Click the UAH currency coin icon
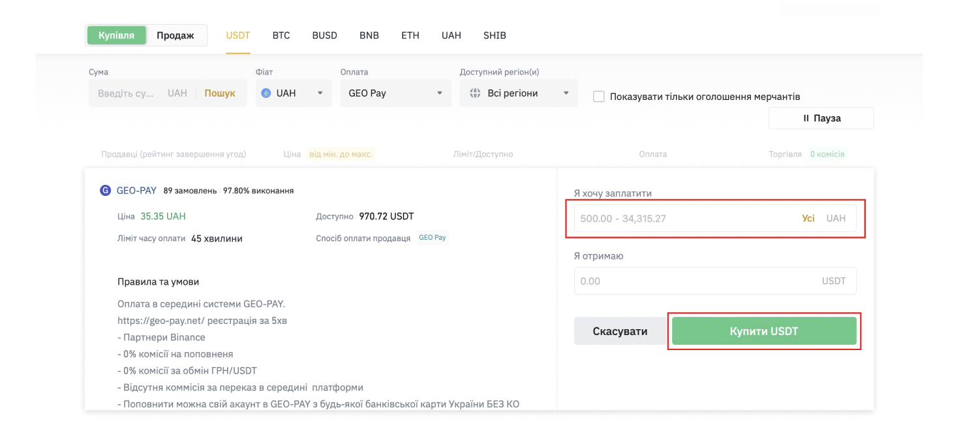This screenshot has height=435, width=980. [x=266, y=93]
